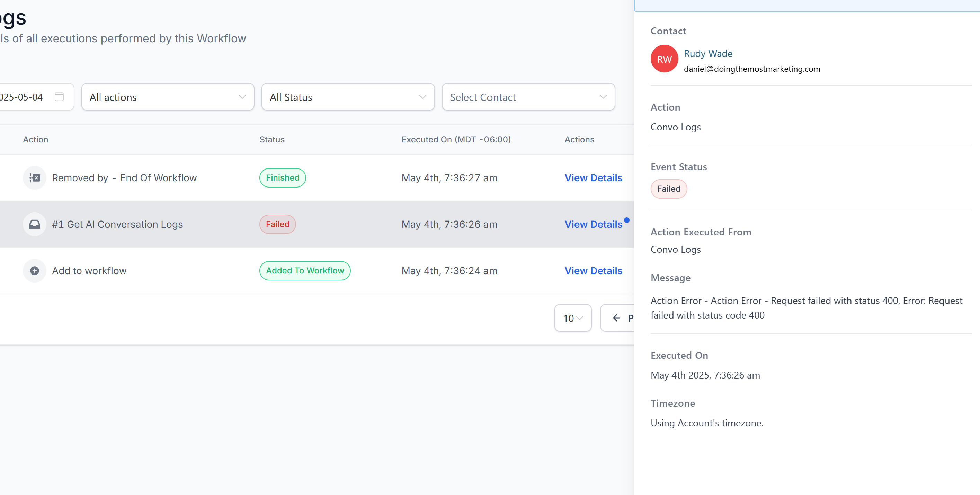Click Rudy Wade's RW avatar circle
The width and height of the screenshot is (980, 495).
(x=664, y=59)
